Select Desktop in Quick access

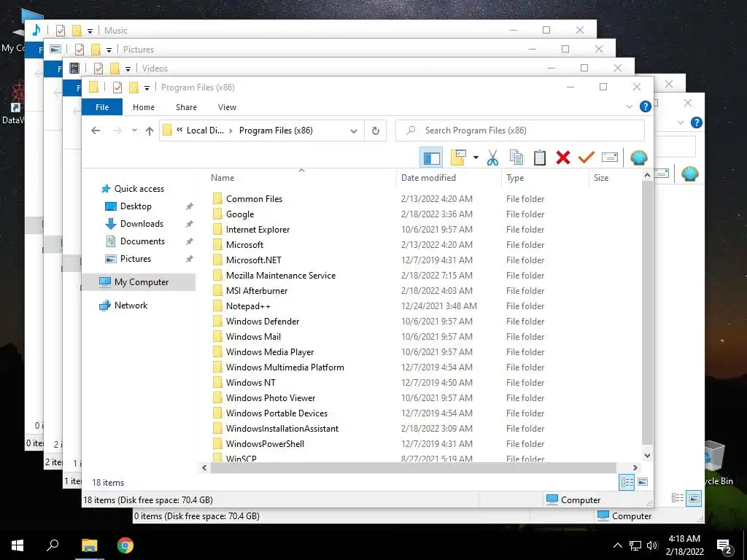pos(136,206)
